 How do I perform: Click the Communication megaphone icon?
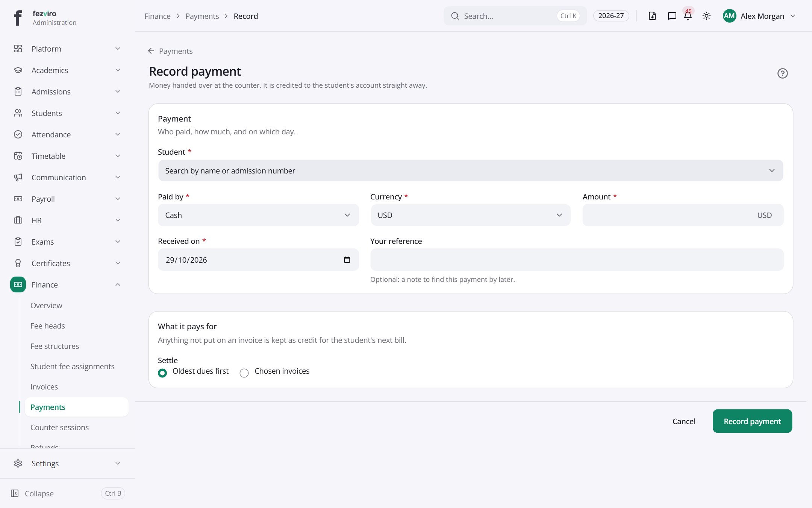18,177
